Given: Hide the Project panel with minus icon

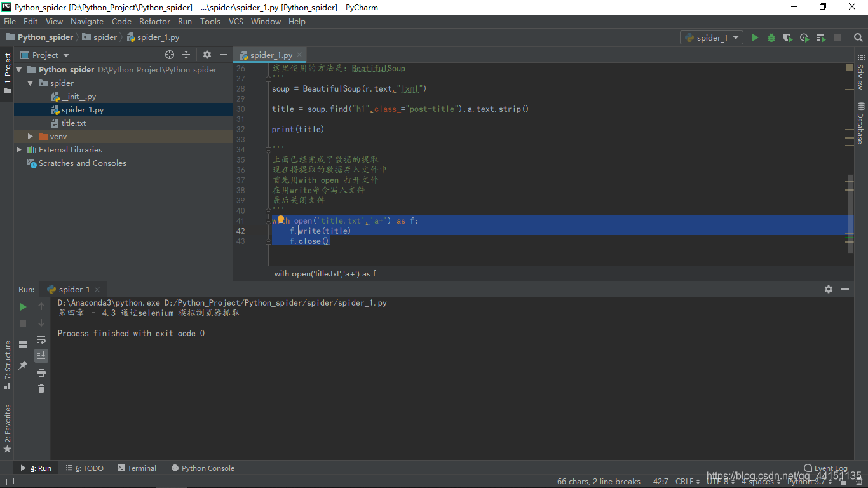Looking at the screenshot, I should (224, 55).
